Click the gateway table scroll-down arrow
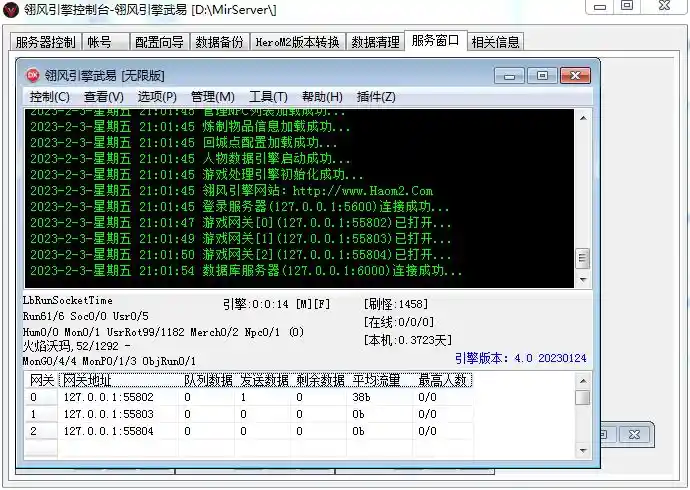 click(583, 450)
